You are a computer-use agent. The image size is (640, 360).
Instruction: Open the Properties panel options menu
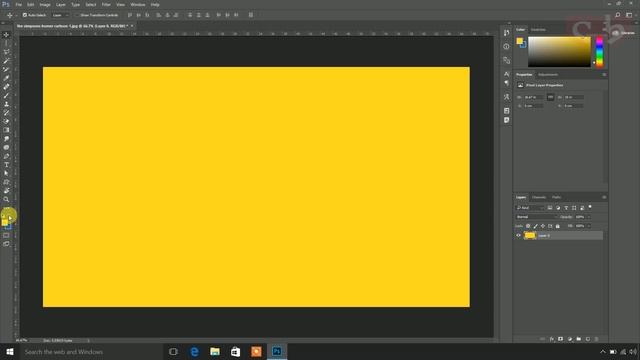(x=604, y=75)
